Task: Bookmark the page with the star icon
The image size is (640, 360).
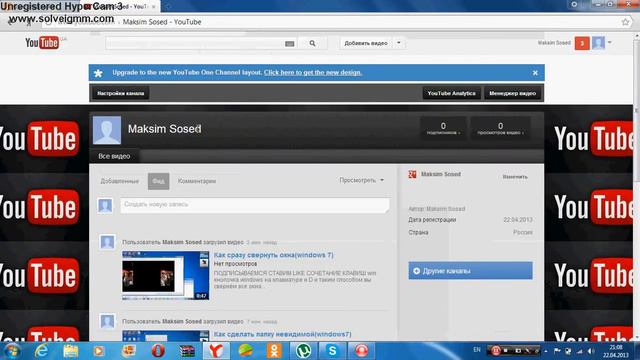Action: click(x=625, y=22)
